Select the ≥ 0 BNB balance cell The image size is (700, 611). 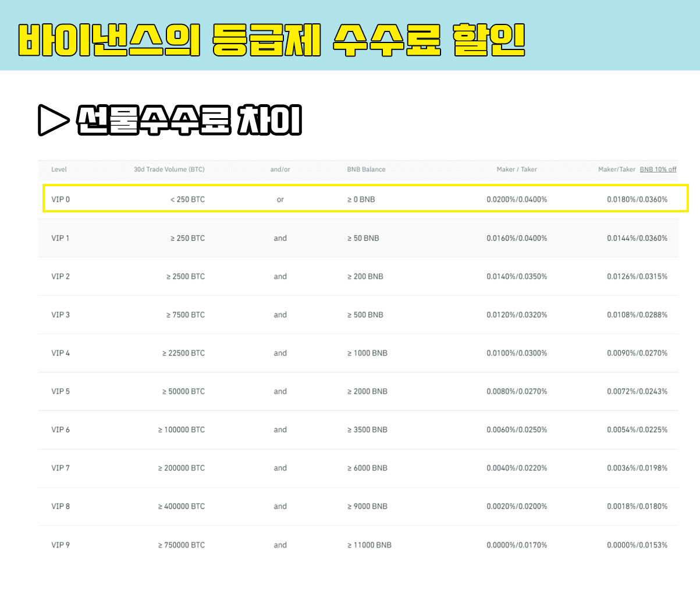(361, 199)
